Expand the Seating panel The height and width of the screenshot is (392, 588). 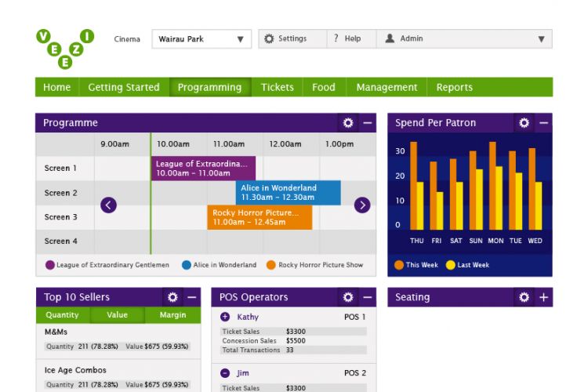coord(543,297)
